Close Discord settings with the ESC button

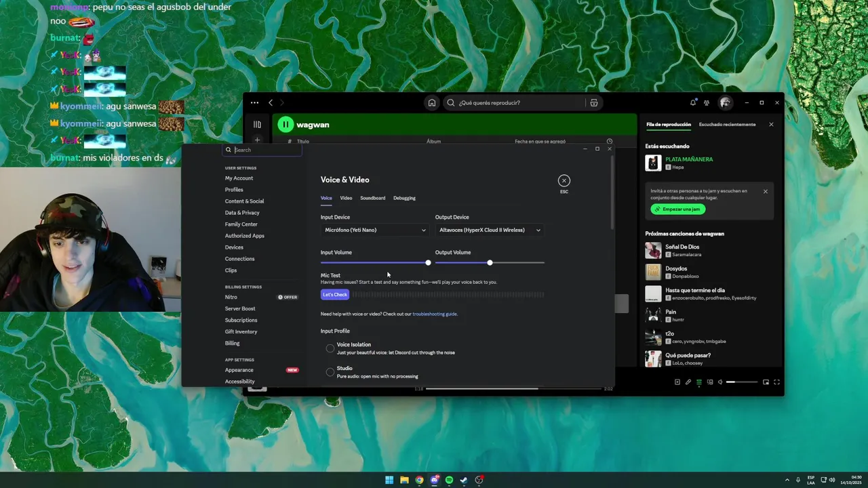tap(564, 180)
